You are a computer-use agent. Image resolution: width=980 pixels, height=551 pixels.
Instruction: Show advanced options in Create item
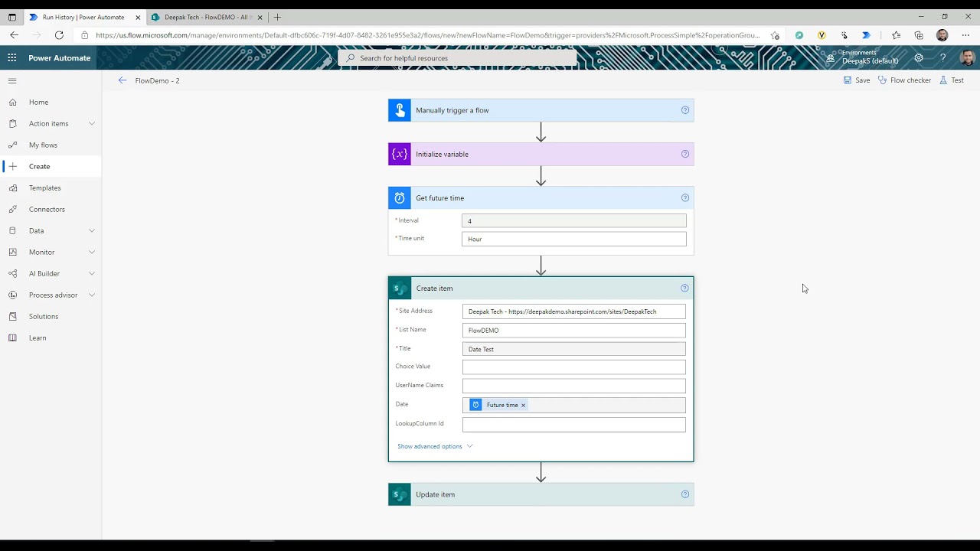[435, 446]
